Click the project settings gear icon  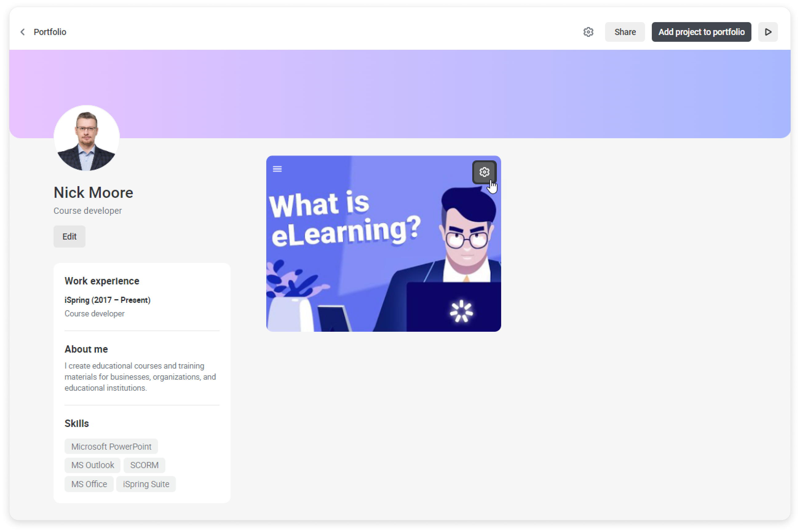click(485, 172)
